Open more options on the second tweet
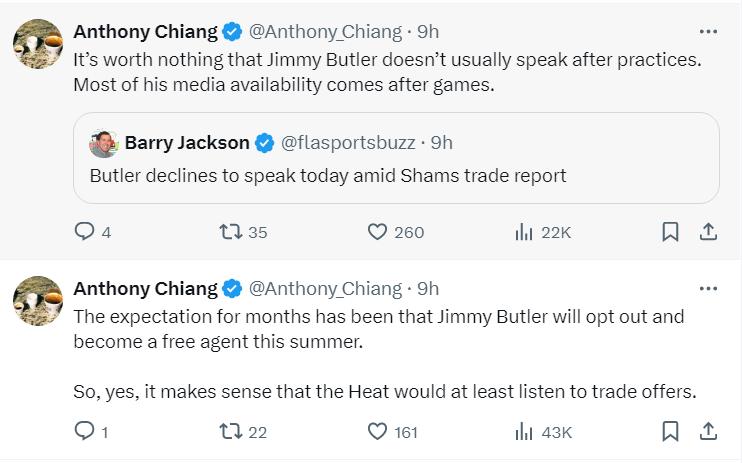This screenshot has height=463, width=742. click(x=708, y=288)
